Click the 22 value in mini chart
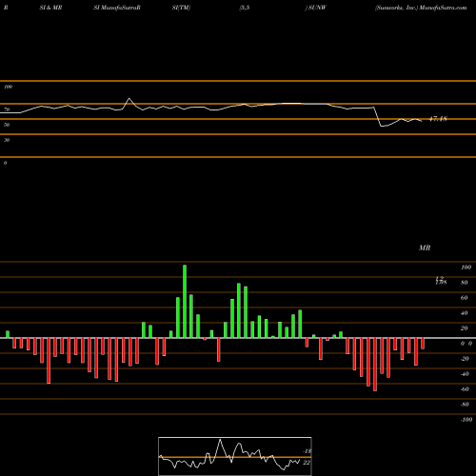This screenshot has width=476, height=476. coord(307,463)
